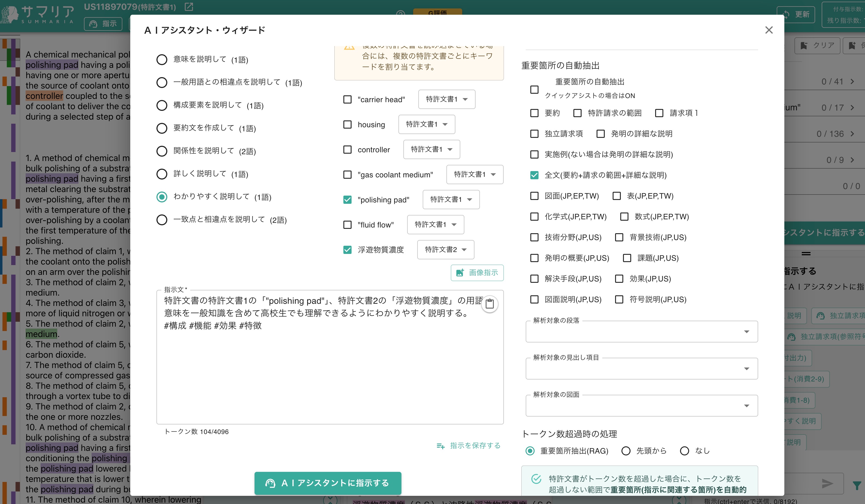Check the 表(JP,EP,TW) checkbox
The width and height of the screenshot is (865, 504).
(x=616, y=196)
